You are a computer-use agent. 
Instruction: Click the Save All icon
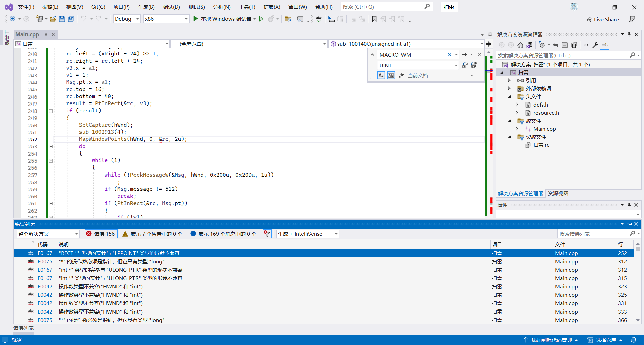[x=71, y=19]
